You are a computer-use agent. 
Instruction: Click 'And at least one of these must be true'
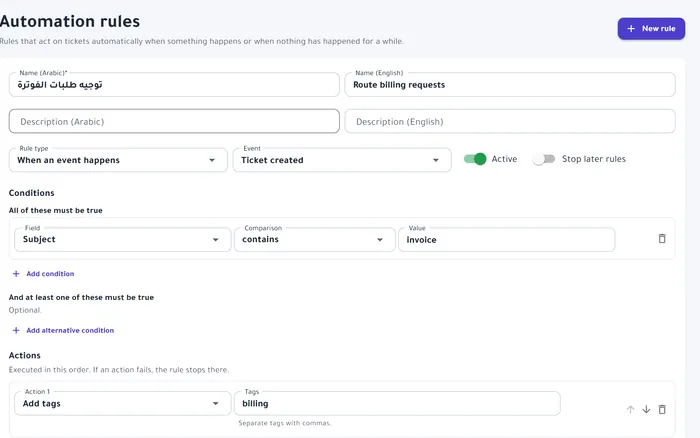(81, 297)
